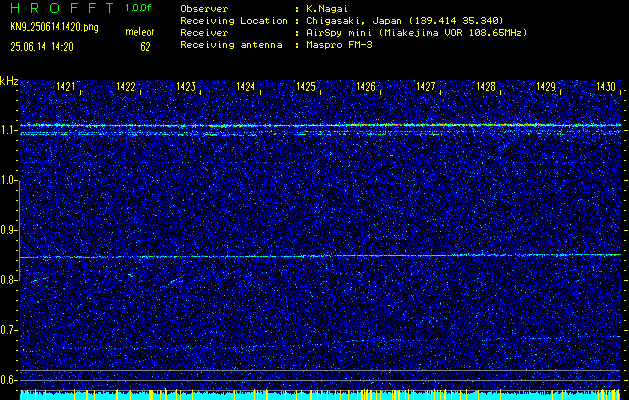This screenshot has height=400, width=629.
Task: Click the Receiving antenna label
Action: (x=231, y=45)
